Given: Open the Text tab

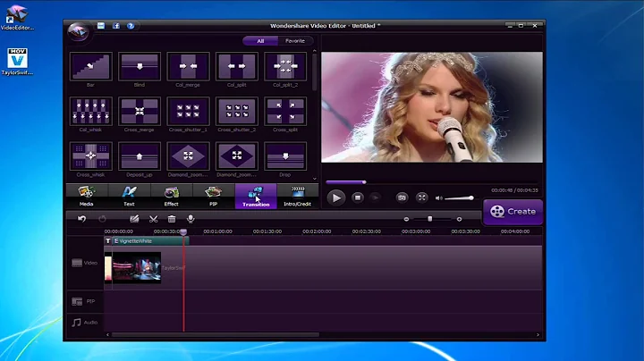Looking at the screenshot, I should tap(129, 196).
